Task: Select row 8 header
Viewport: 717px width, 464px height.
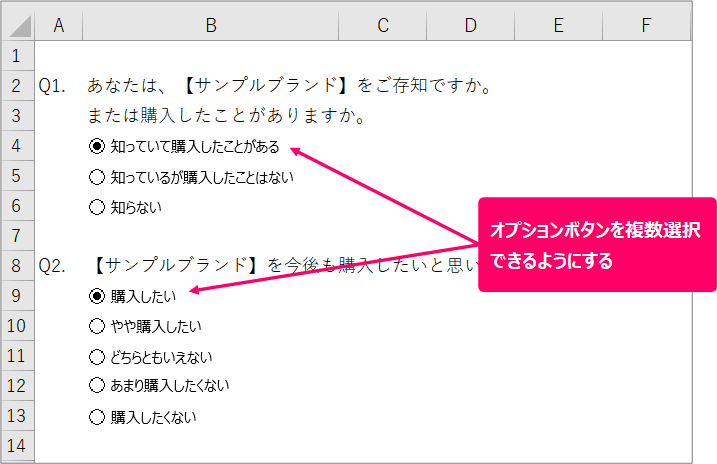Action: 17,266
